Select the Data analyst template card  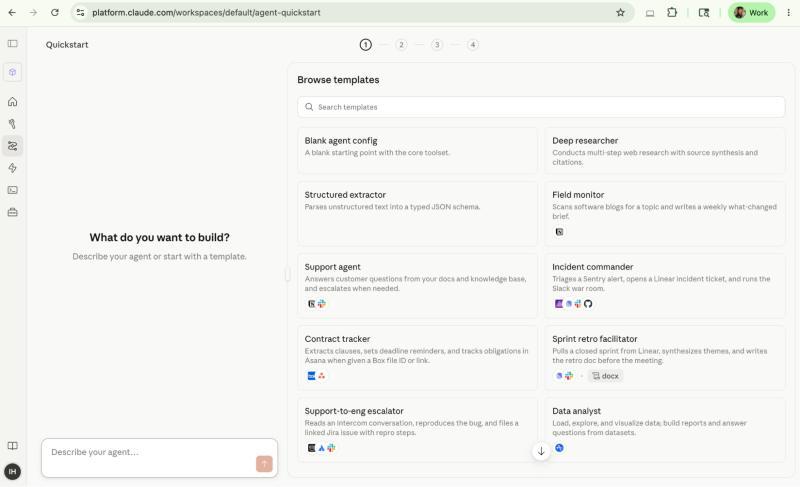[665, 429]
